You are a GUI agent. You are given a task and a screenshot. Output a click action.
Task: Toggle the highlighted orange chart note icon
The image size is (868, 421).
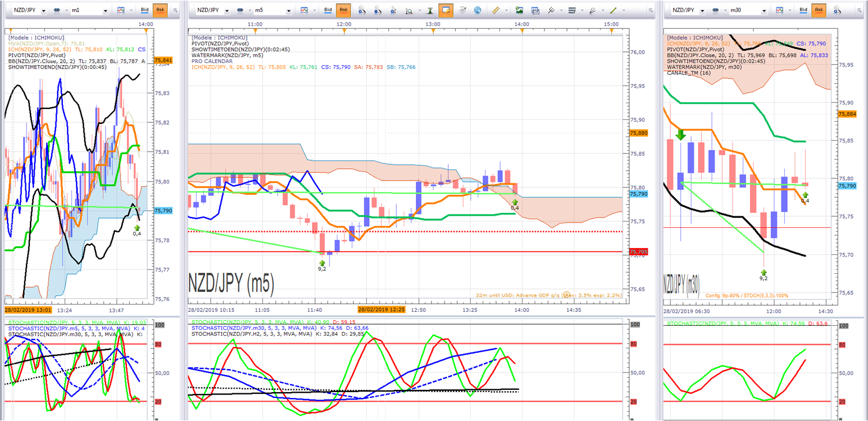[445, 10]
